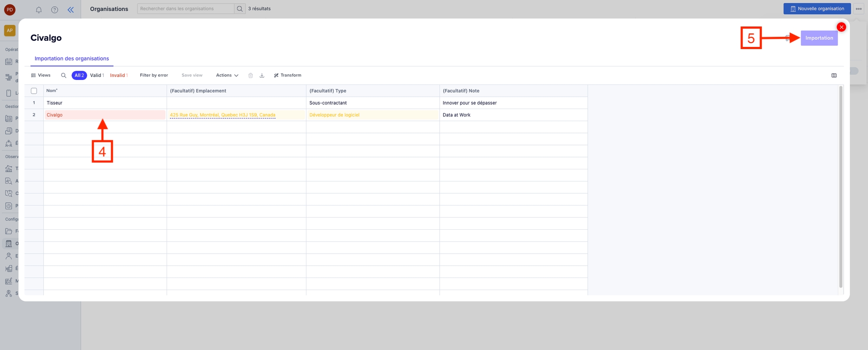
Task: Filter rows by Valid status
Action: point(97,76)
